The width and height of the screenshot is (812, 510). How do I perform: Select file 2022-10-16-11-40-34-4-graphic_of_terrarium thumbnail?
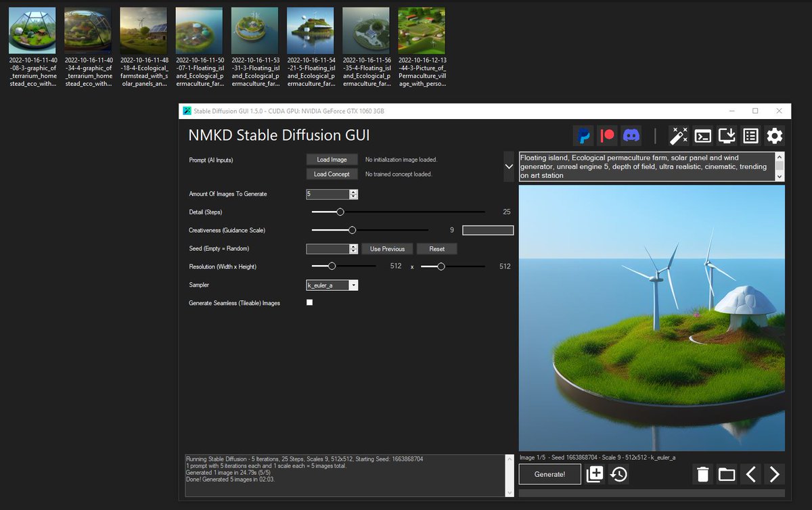click(87, 30)
